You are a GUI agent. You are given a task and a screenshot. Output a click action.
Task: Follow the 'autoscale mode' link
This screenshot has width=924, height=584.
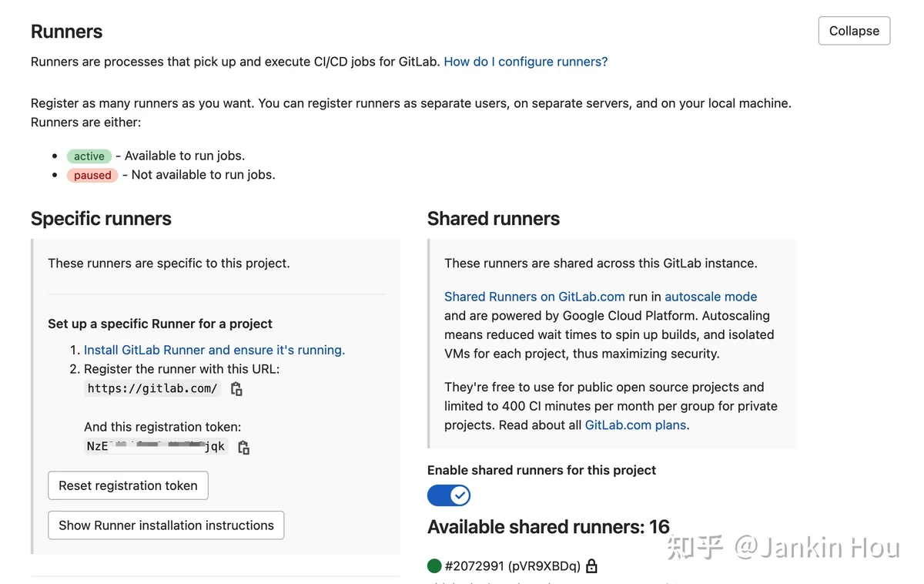click(x=711, y=297)
